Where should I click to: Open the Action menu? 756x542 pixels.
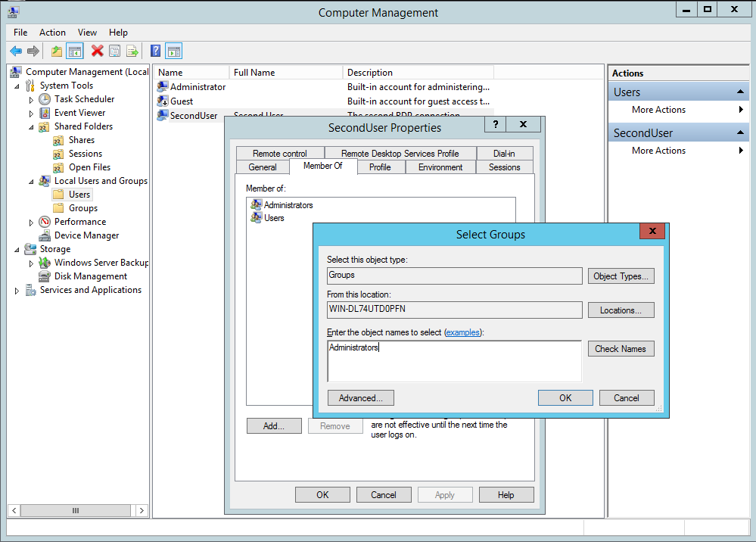point(52,33)
